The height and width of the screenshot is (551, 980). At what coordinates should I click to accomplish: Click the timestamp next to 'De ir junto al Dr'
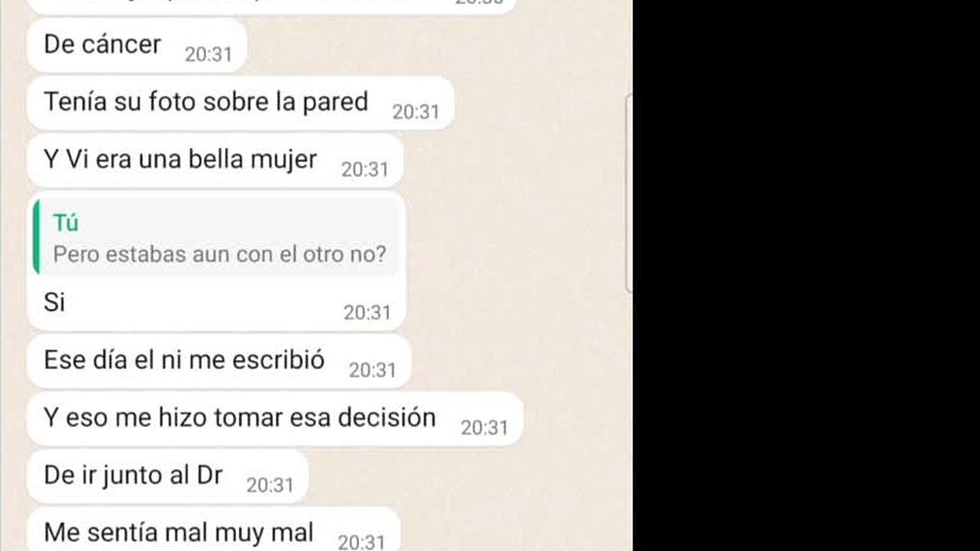pos(269,485)
